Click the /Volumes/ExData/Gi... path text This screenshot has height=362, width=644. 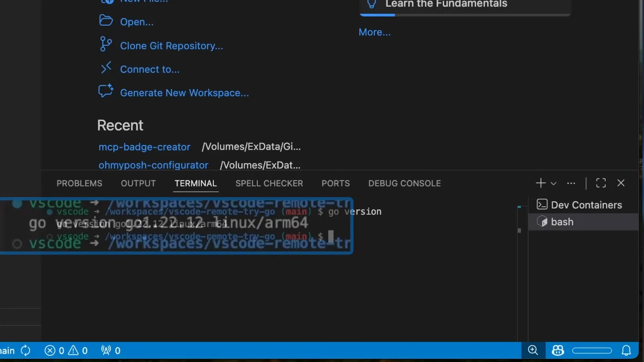click(x=251, y=146)
